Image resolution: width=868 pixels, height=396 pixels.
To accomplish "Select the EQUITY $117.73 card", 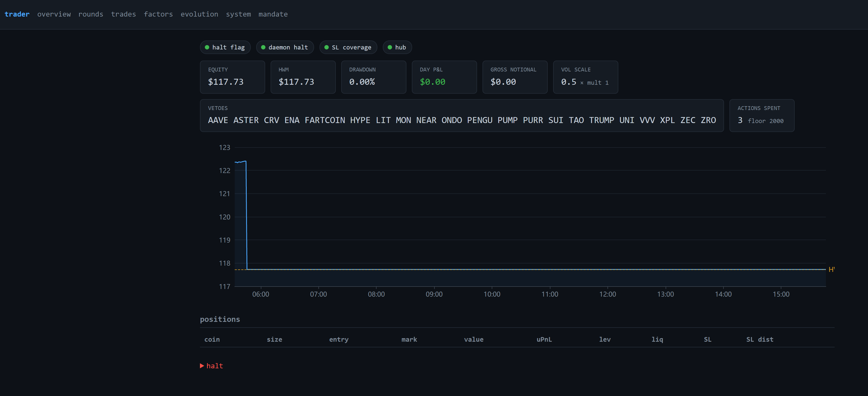I will pos(233,77).
